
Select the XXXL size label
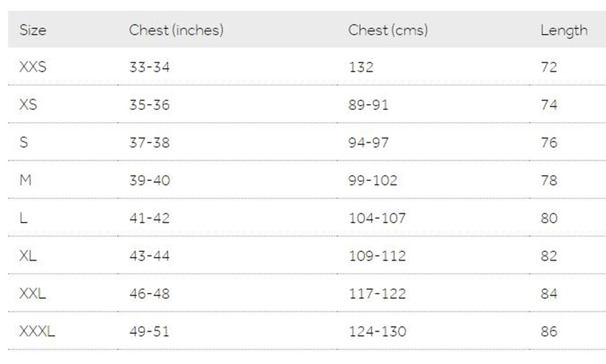37,332
